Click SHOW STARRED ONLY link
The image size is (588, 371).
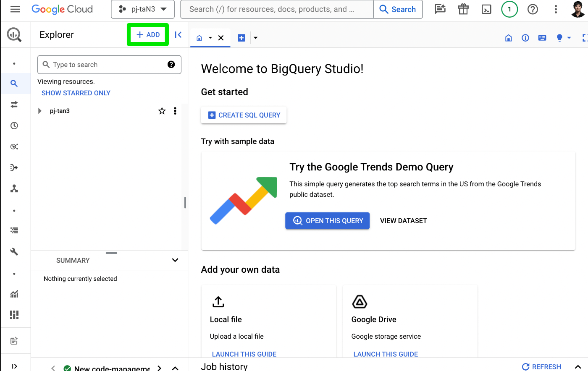coord(76,93)
